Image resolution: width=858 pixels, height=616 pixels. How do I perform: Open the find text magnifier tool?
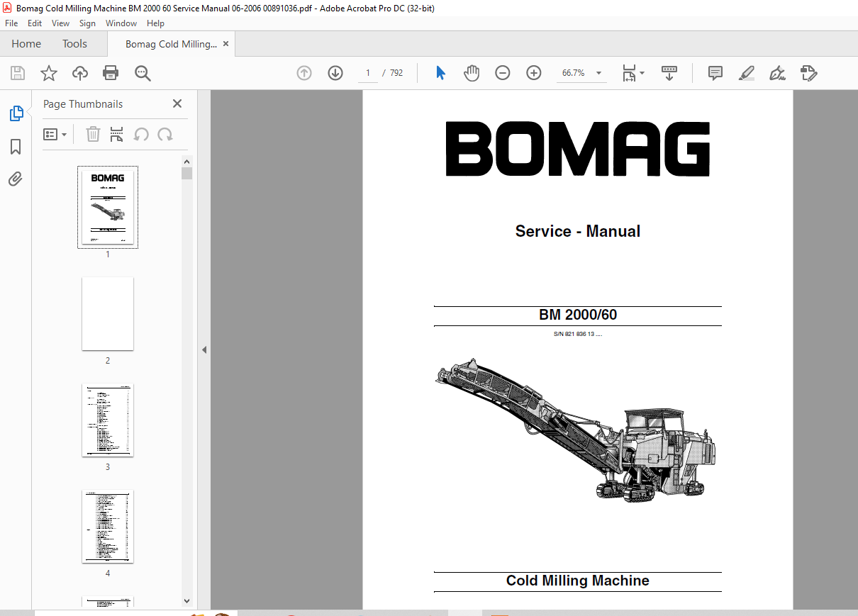tap(143, 73)
